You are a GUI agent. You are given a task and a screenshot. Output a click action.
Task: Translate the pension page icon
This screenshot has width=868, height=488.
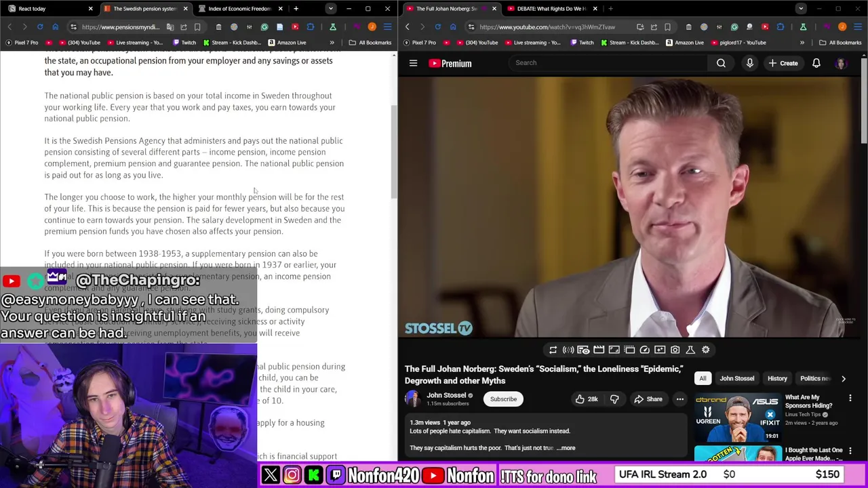pos(170,27)
